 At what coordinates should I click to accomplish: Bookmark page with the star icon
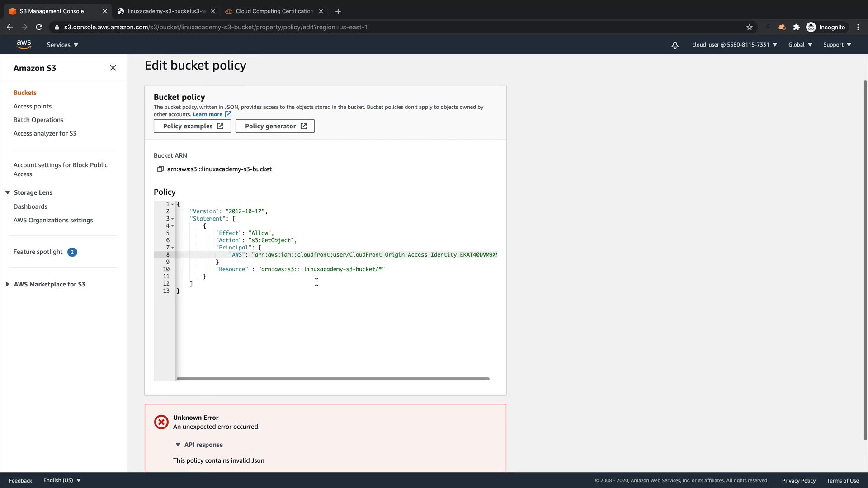(x=749, y=27)
